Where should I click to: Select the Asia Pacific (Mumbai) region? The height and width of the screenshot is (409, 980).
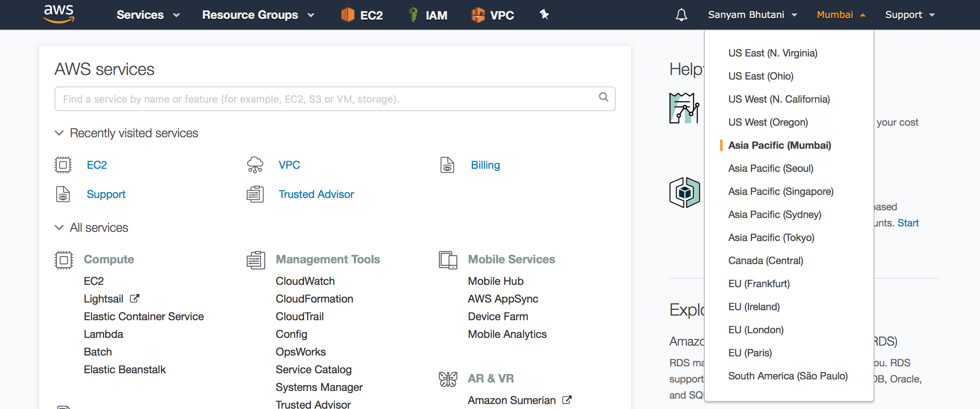(780, 145)
